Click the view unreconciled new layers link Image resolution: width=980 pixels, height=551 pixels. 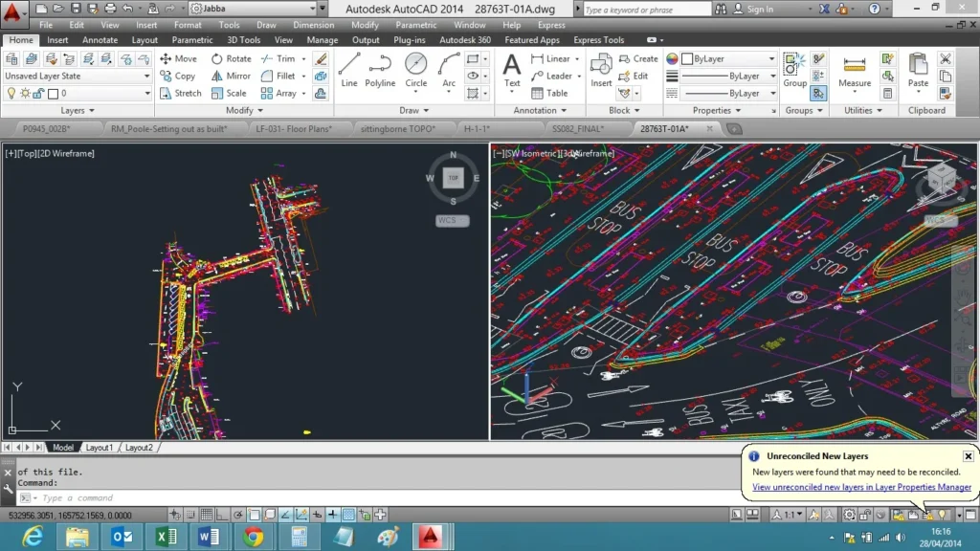861,487
